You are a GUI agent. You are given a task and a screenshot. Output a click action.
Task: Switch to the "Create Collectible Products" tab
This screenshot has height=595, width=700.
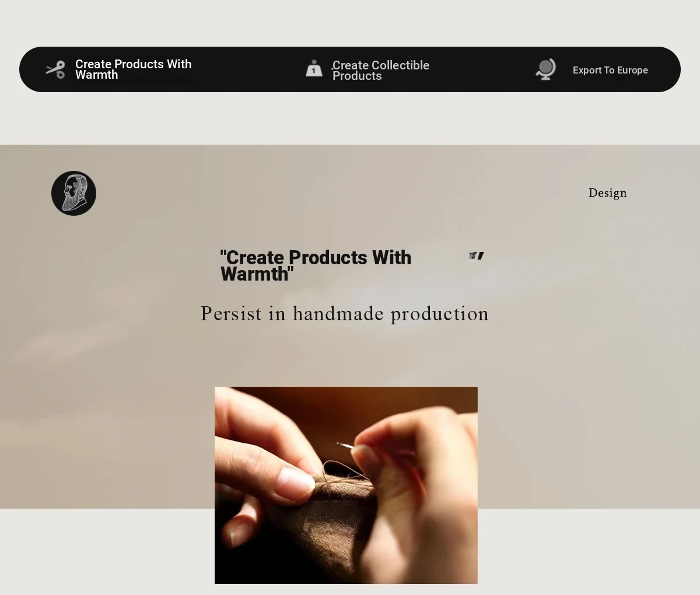[381, 71]
